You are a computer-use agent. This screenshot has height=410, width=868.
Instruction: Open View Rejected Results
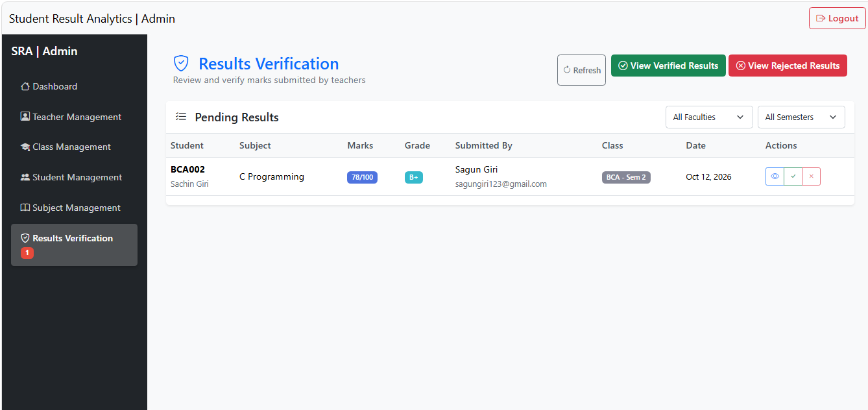788,66
